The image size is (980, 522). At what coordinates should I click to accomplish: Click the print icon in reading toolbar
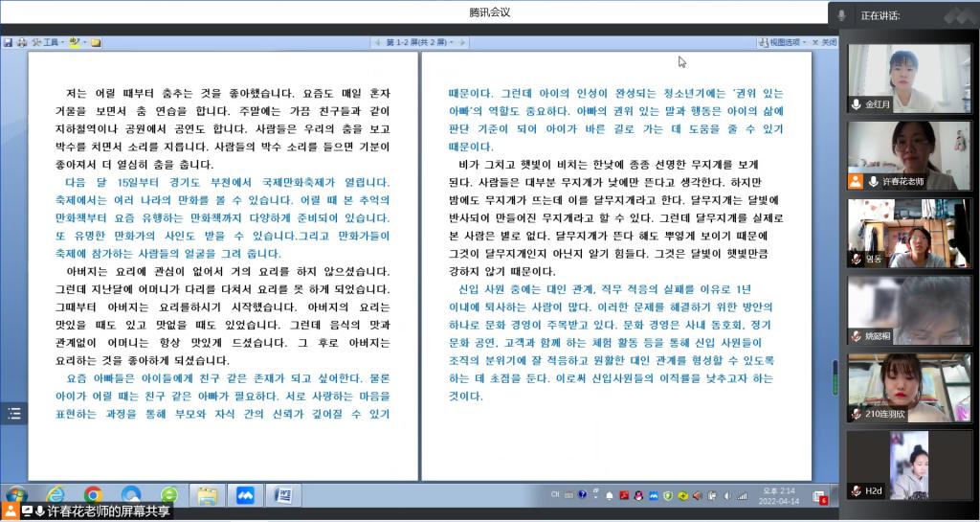21,42
